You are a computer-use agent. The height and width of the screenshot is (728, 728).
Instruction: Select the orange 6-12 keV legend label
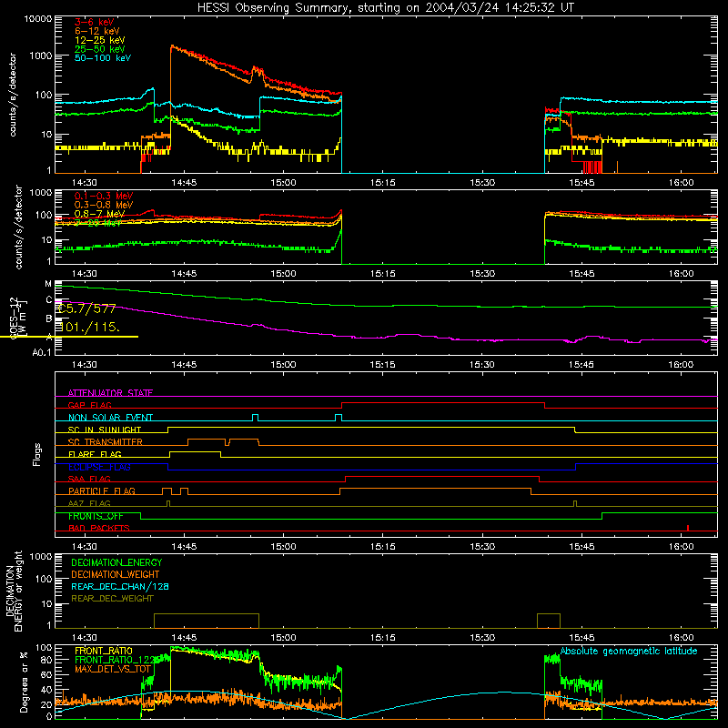[97, 31]
